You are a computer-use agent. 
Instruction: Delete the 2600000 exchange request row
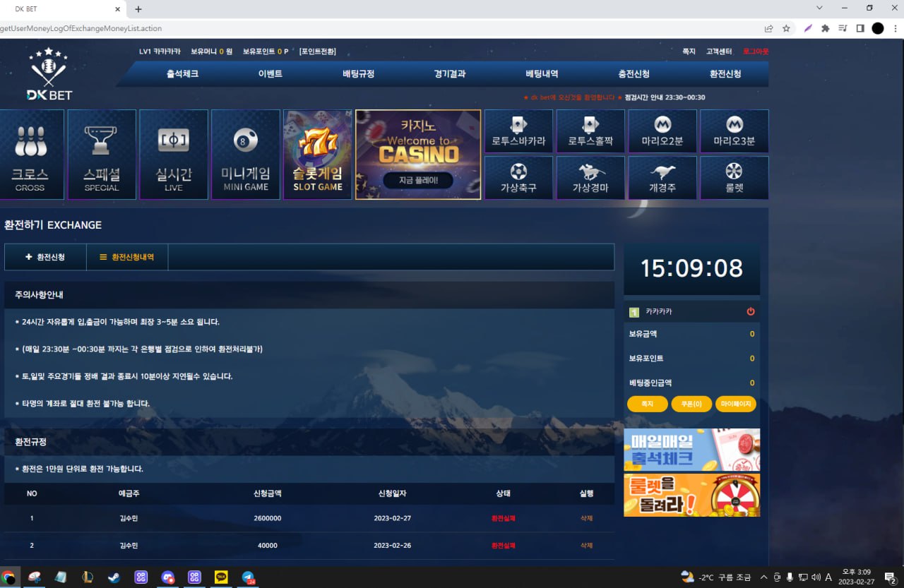[x=586, y=518]
